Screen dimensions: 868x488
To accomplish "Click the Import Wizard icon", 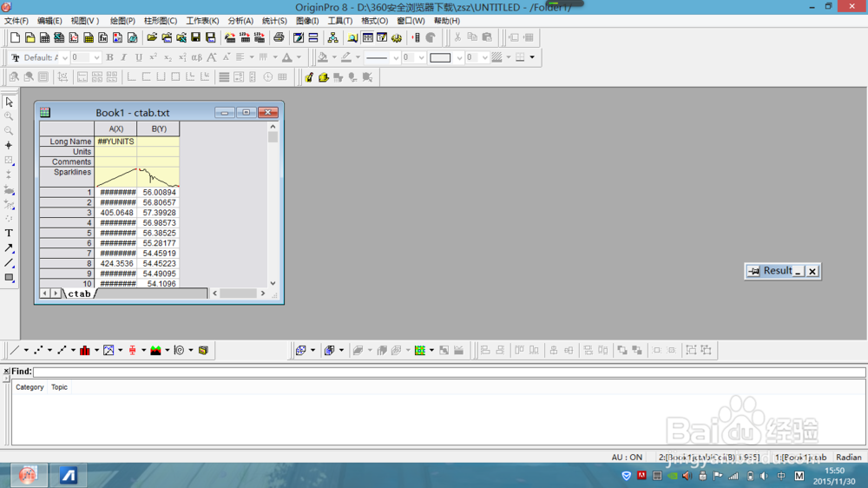I will pyautogui.click(x=230, y=37).
